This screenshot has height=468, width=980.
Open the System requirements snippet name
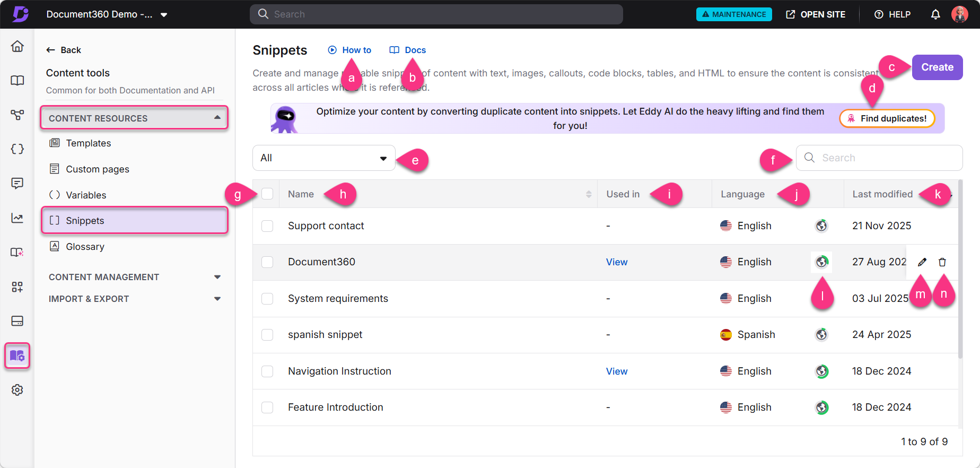tap(338, 299)
